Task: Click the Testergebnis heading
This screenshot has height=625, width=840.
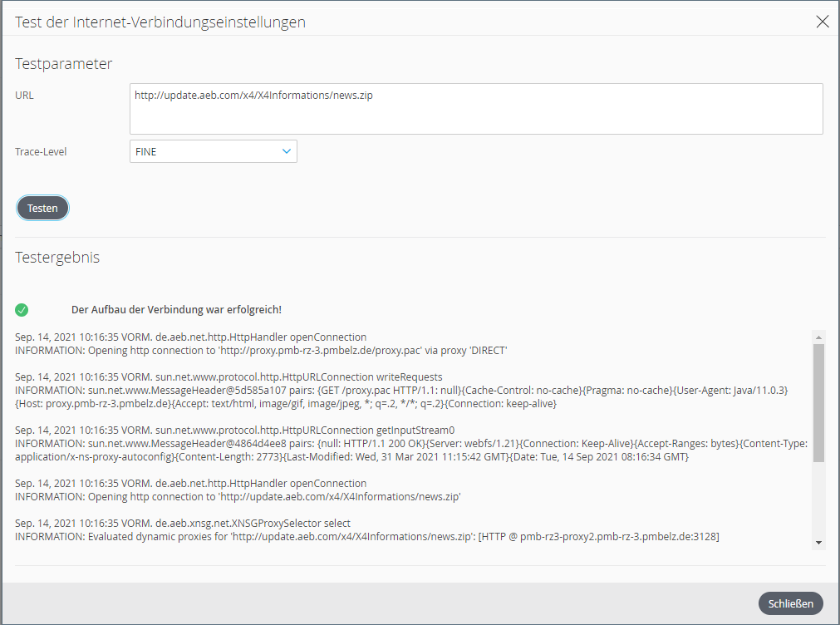Action: (57, 258)
